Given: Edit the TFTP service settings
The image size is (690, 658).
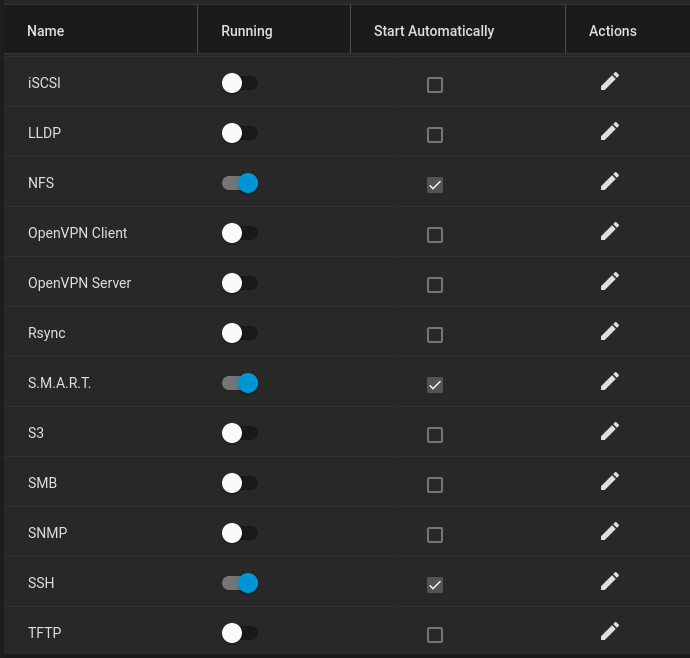Looking at the screenshot, I should [x=609, y=632].
